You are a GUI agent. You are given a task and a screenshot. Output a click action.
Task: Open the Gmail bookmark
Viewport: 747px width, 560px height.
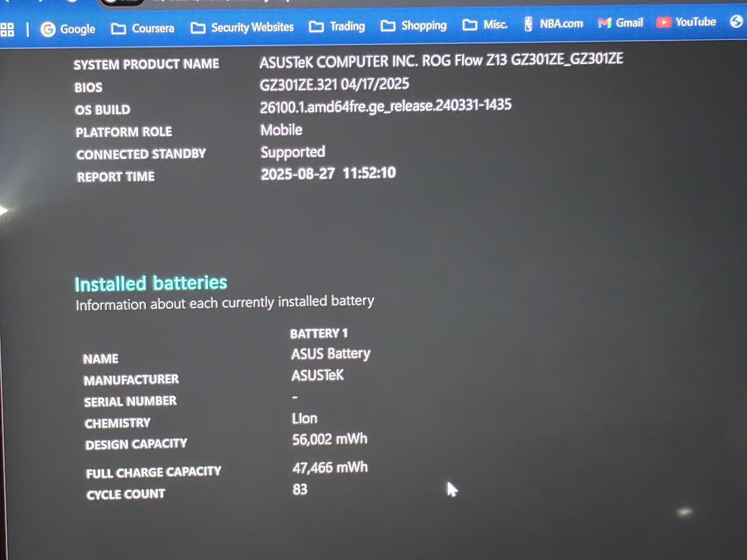click(620, 23)
